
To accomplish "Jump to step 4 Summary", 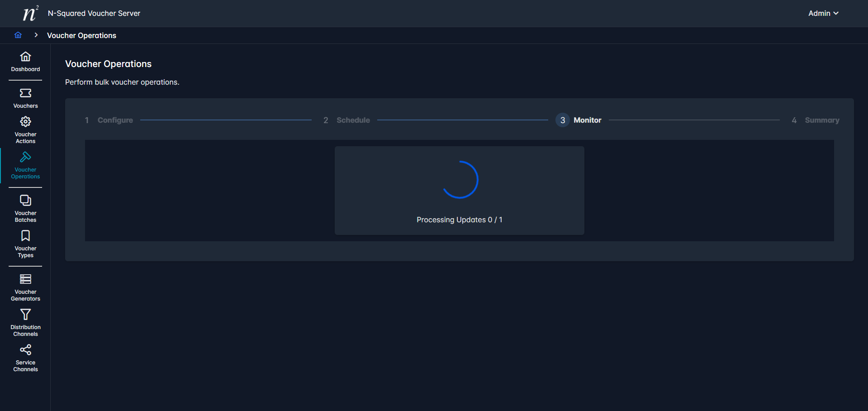I will (821, 120).
